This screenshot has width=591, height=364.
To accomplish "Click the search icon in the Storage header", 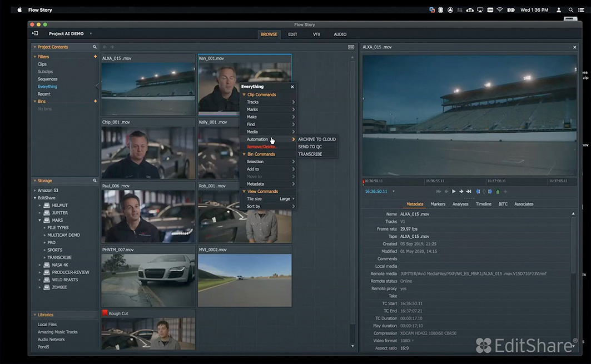I will [95, 181].
